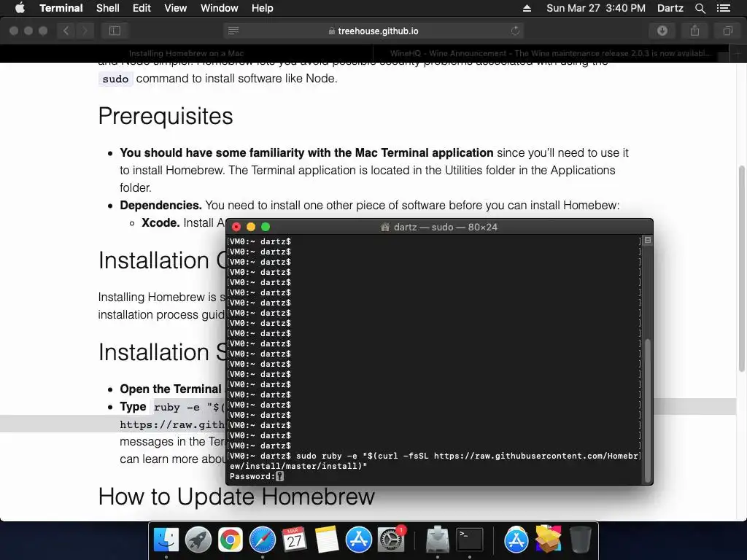
Task: Go forward in Safari history
Action: pyautogui.click(x=85, y=31)
